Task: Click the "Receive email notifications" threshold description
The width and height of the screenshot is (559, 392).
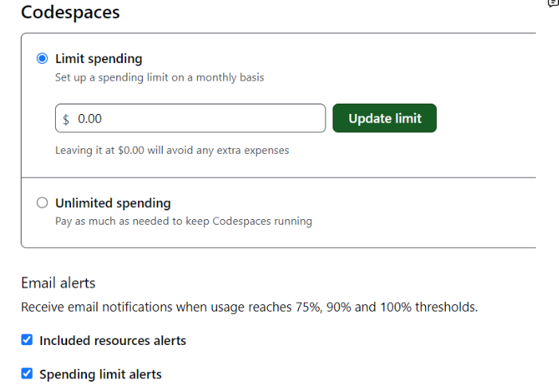Action: coord(249,307)
